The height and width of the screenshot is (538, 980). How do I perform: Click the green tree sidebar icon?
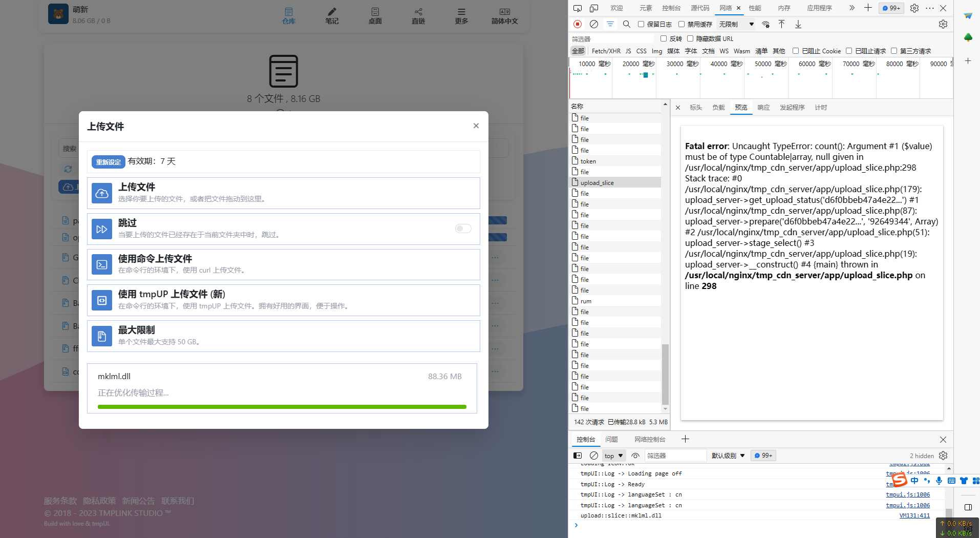[x=968, y=37]
